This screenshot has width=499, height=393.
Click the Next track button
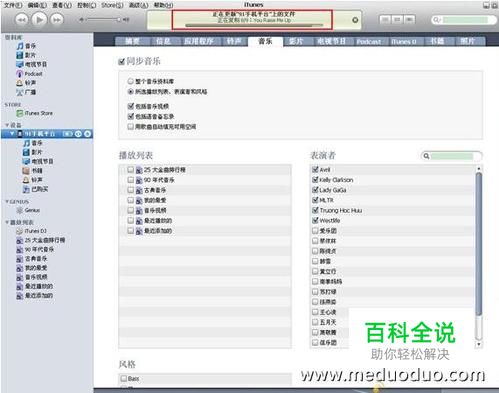point(57,20)
